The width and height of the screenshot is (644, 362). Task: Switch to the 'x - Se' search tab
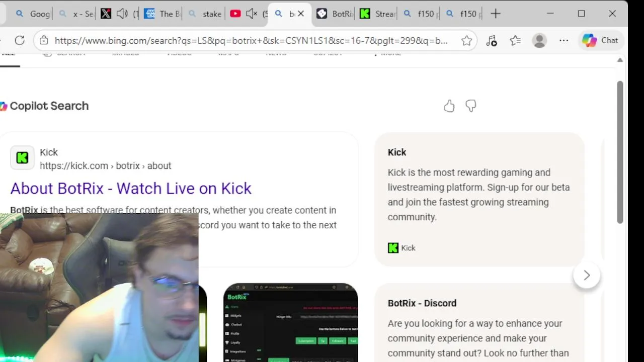point(75,14)
